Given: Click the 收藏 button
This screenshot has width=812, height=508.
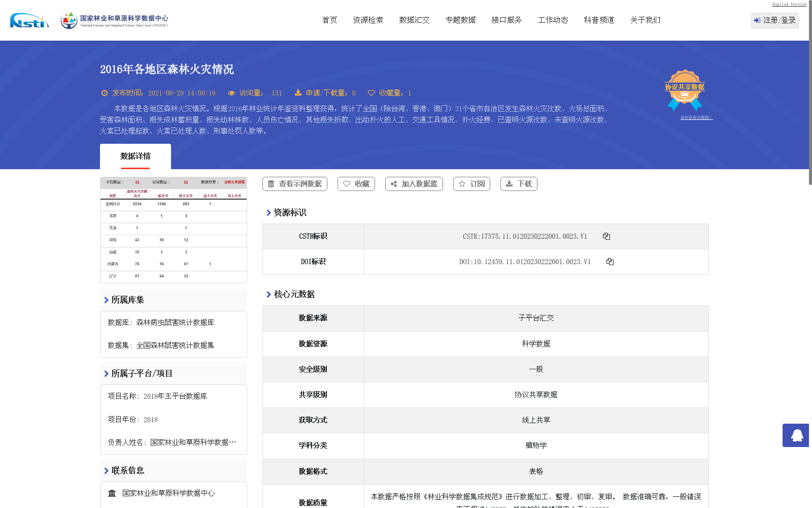Looking at the screenshot, I should point(356,184).
